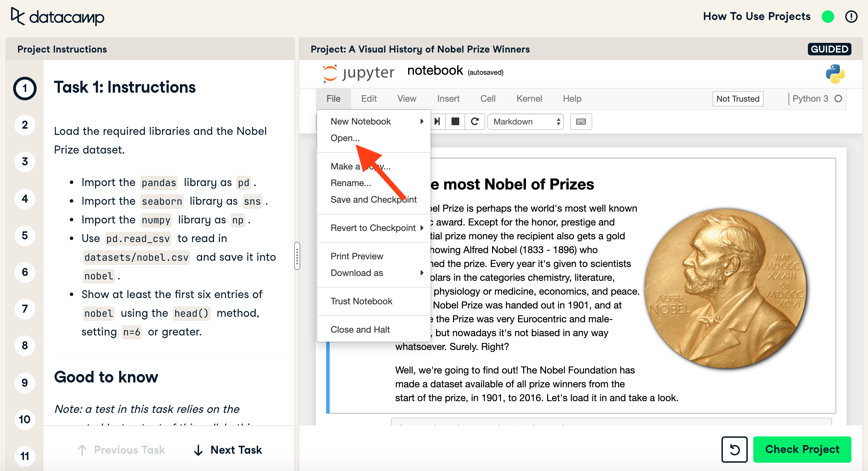Click the Jupyter logo
This screenshot has width=868, height=471.
pos(359,73)
